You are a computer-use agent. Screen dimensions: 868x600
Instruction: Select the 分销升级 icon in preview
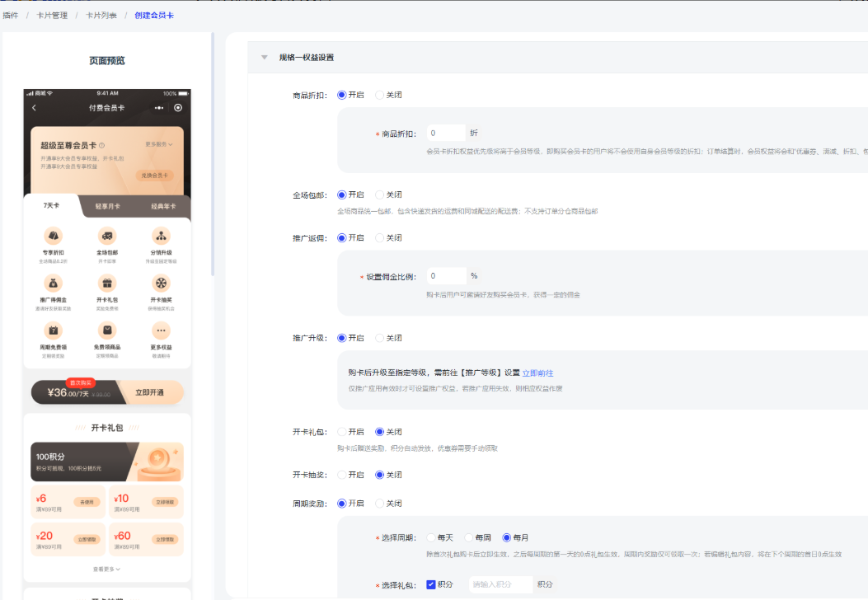point(161,237)
